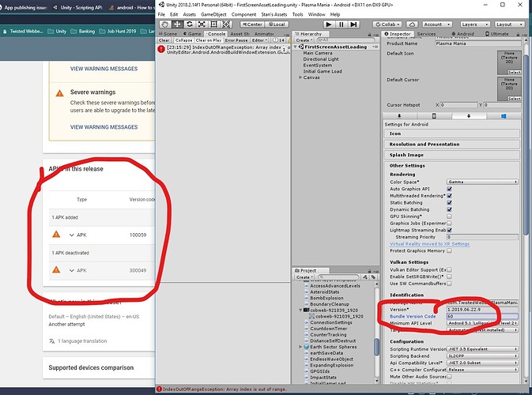Open the GameObject menu
The width and height of the screenshot is (532, 395).
pos(213,14)
